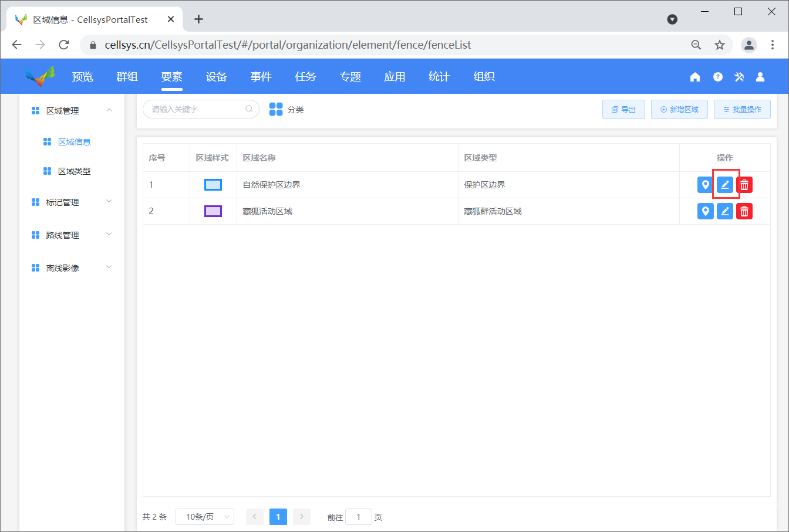Go to home via house icon
This screenshot has height=532, width=789.
(x=695, y=77)
